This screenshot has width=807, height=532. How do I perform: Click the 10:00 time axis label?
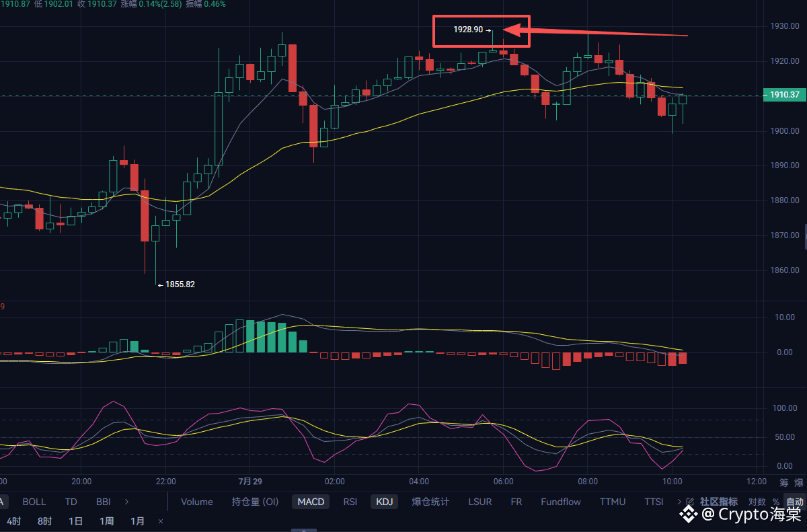[x=672, y=482]
